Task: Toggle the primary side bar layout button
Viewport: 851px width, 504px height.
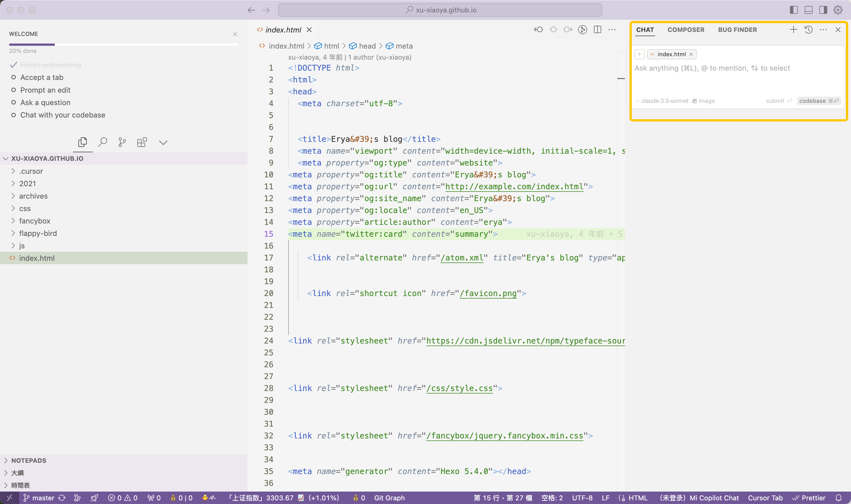Action: (x=794, y=10)
